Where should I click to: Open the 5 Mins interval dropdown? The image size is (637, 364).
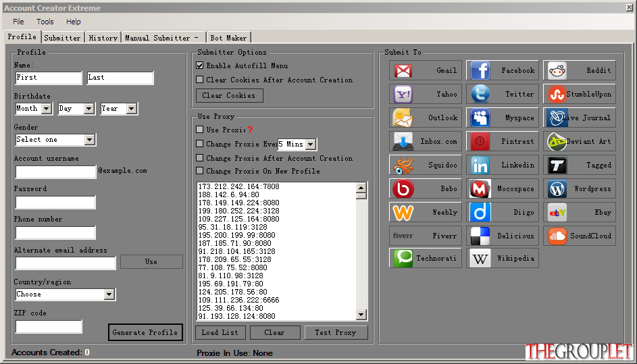tap(310, 145)
